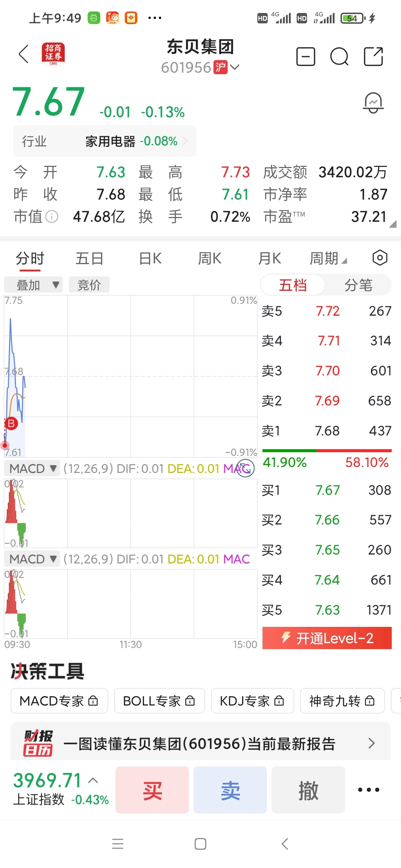Open the 财报日历 logo
This screenshot has width=401, height=868.
point(38,743)
